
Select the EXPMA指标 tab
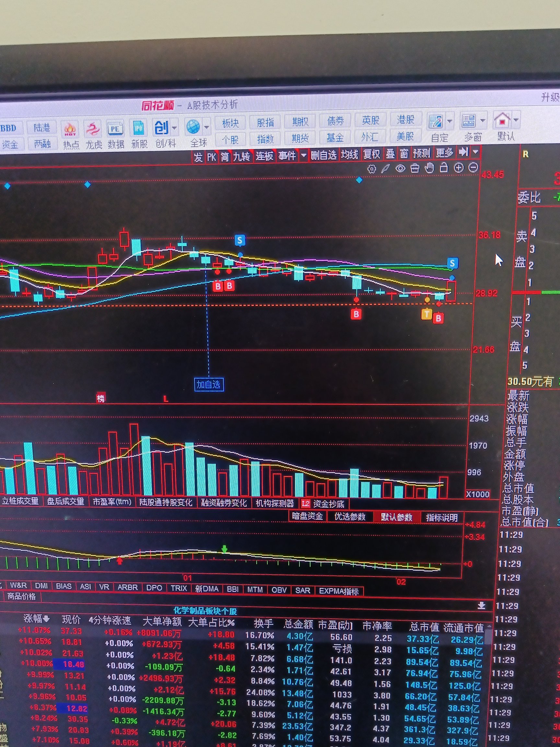pos(339,591)
